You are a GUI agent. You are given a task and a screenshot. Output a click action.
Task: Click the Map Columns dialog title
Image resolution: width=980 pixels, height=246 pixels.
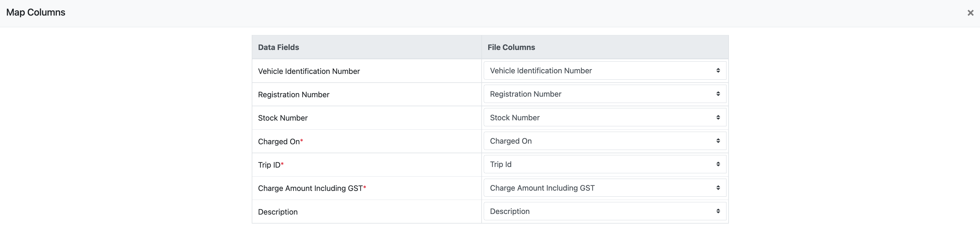[36, 13]
